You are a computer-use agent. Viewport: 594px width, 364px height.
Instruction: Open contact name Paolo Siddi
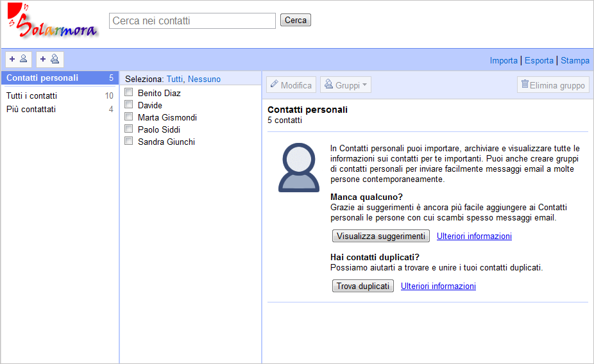[159, 129]
